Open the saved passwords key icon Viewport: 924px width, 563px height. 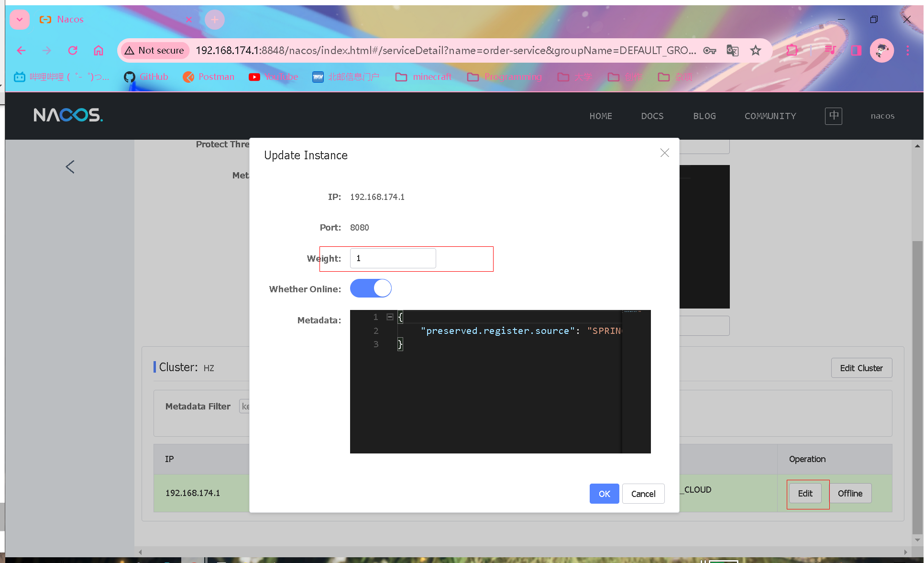pyautogui.click(x=710, y=50)
